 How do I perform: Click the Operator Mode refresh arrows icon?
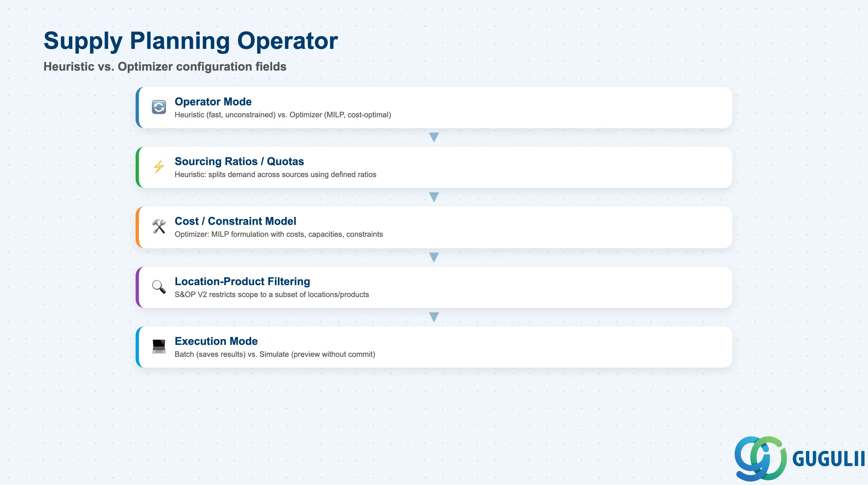click(x=159, y=107)
